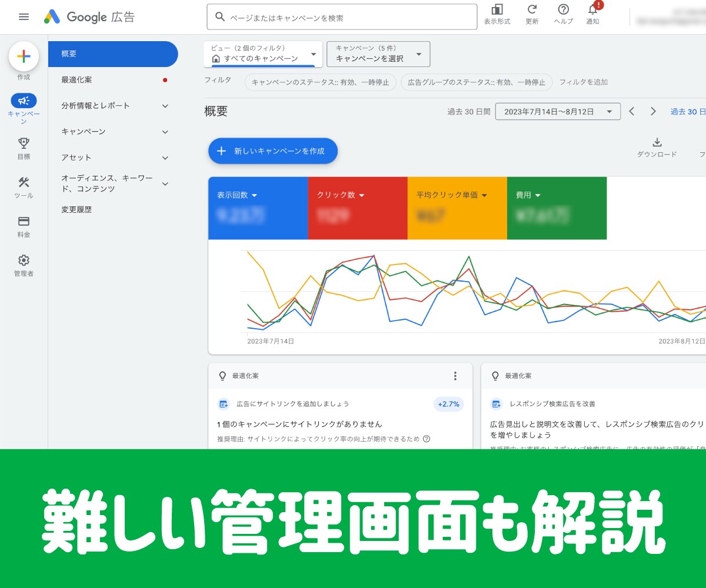This screenshot has width=706, height=588.
Task: Click the ダウンロード download icon
Action: click(x=657, y=142)
